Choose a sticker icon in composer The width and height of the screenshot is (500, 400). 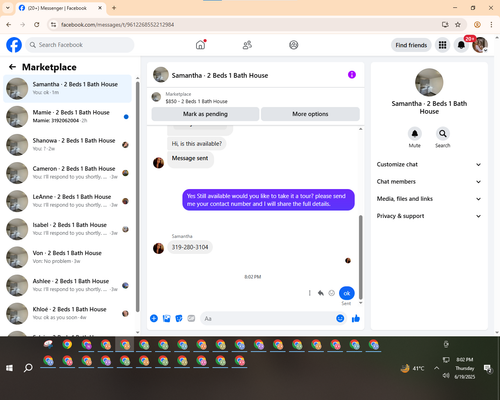coord(179,318)
